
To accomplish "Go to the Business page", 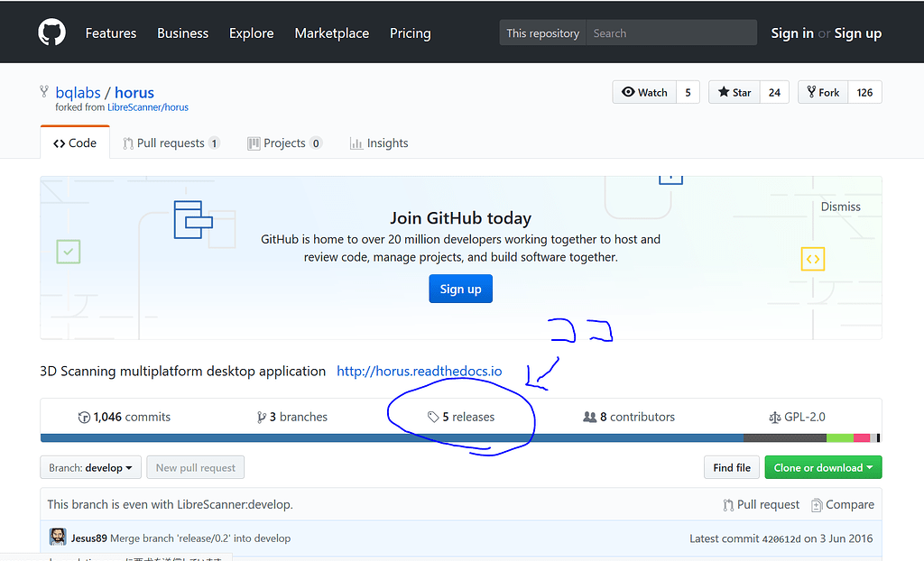I will pos(182,33).
